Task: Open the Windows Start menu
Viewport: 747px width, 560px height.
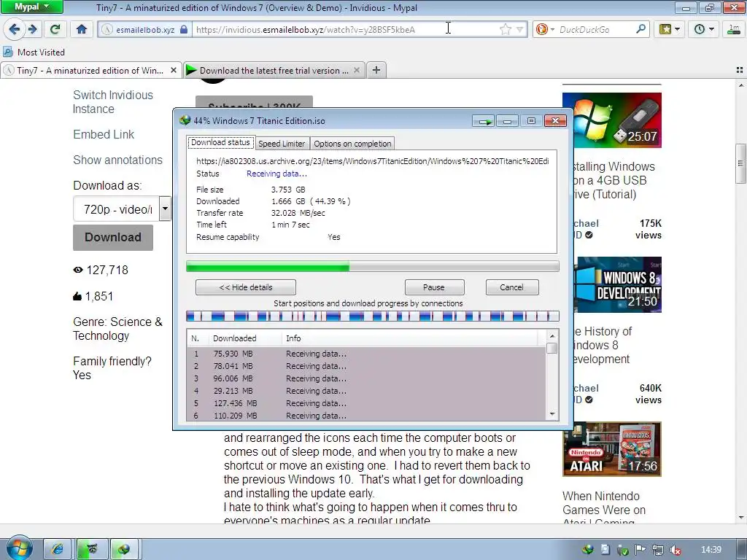Action: point(18,548)
